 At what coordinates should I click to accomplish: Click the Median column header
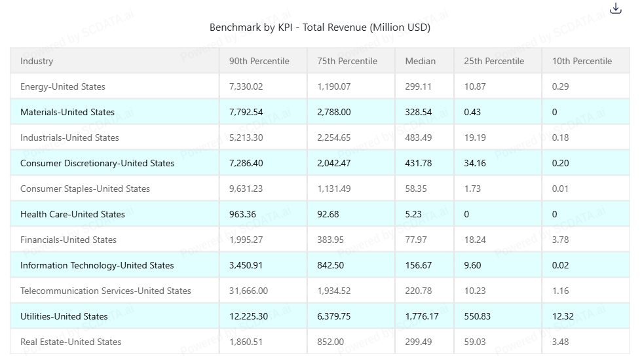point(420,61)
